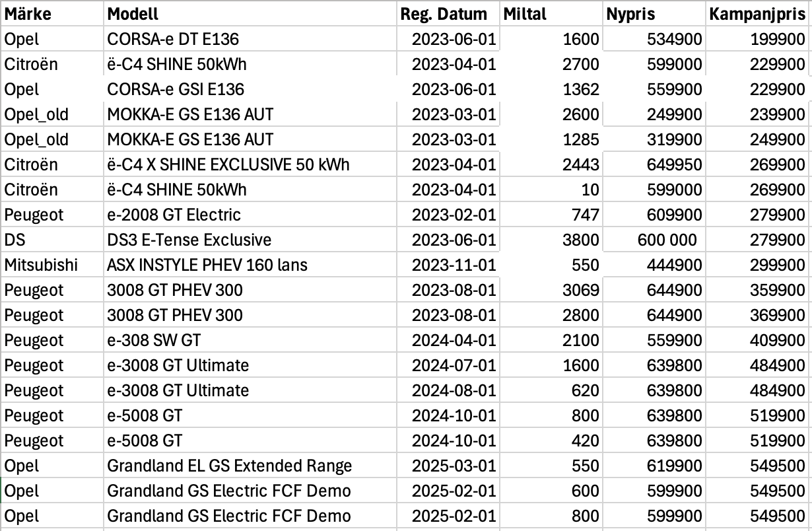Select the CORSA-e GSI E136 cell
812x531 pixels.
[x=250, y=89]
